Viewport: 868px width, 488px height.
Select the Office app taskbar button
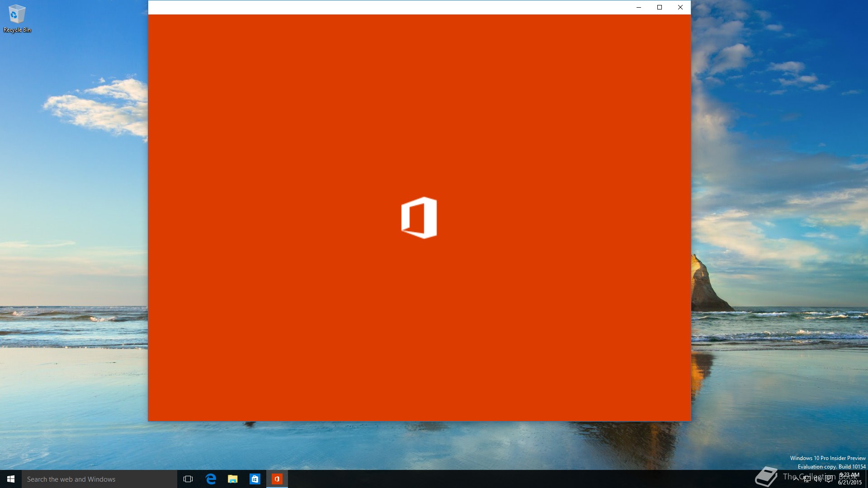[277, 479]
